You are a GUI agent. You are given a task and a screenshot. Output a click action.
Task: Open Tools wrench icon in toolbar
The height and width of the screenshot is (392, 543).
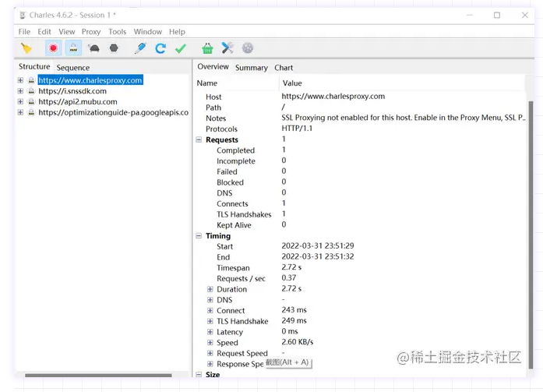coord(227,48)
